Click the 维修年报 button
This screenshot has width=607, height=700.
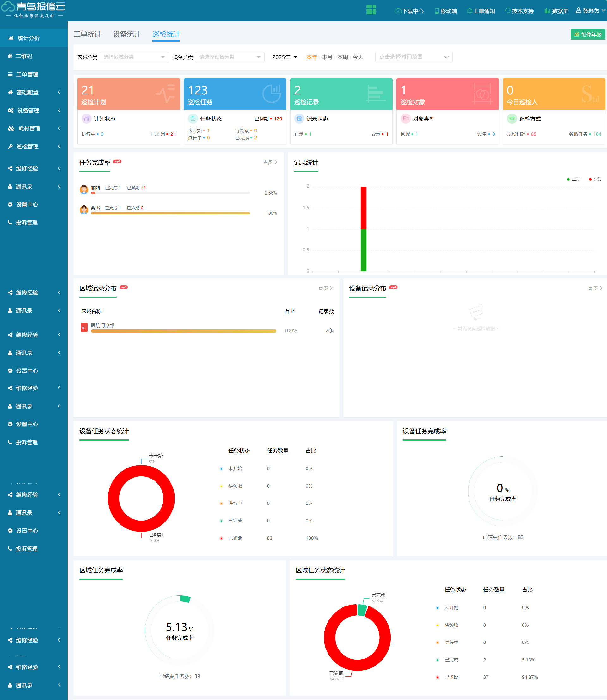coord(588,34)
